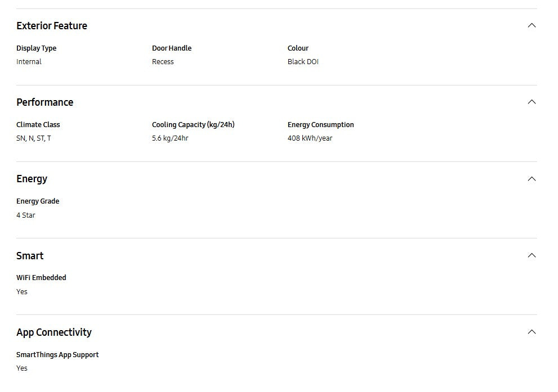Collapse the App Connectivity section chevron

531,332
